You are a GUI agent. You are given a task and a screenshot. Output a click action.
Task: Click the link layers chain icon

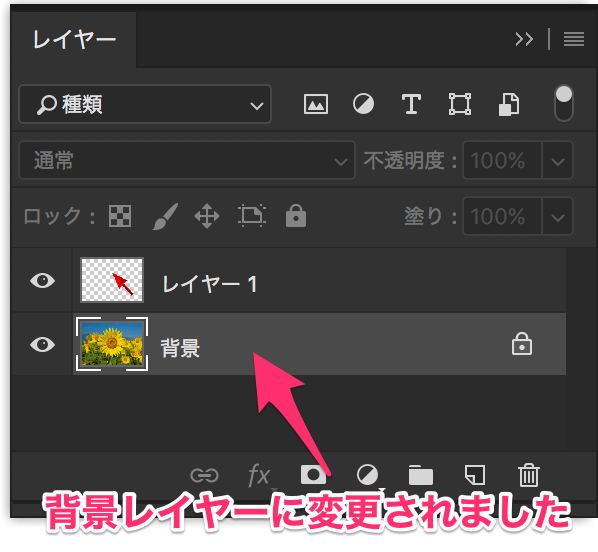click(204, 475)
